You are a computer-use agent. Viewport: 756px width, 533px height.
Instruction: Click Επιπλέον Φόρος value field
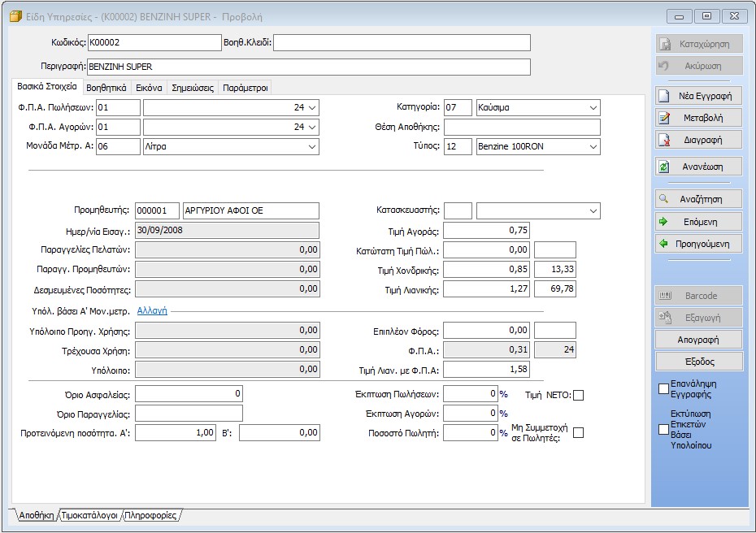click(x=486, y=331)
